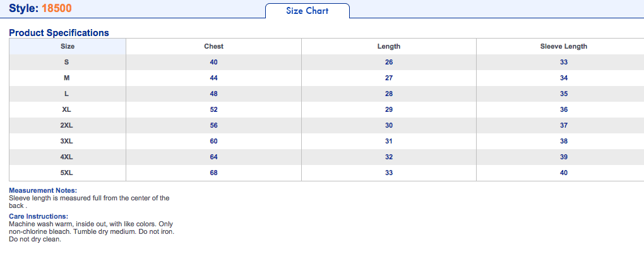Viewport: 644px width, 256px height.
Task: Select the M size row label
Action: [66, 78]
